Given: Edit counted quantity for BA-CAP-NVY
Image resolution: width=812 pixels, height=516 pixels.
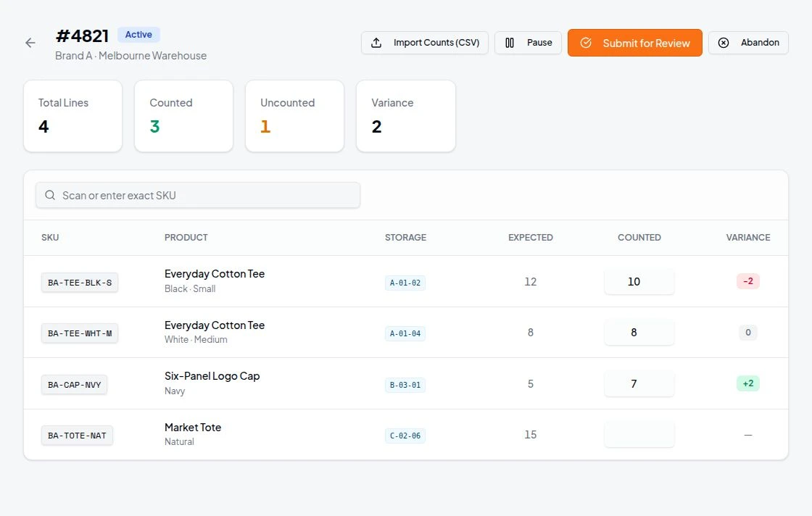Looking at the screenshot, I should (x=639, y=383).
